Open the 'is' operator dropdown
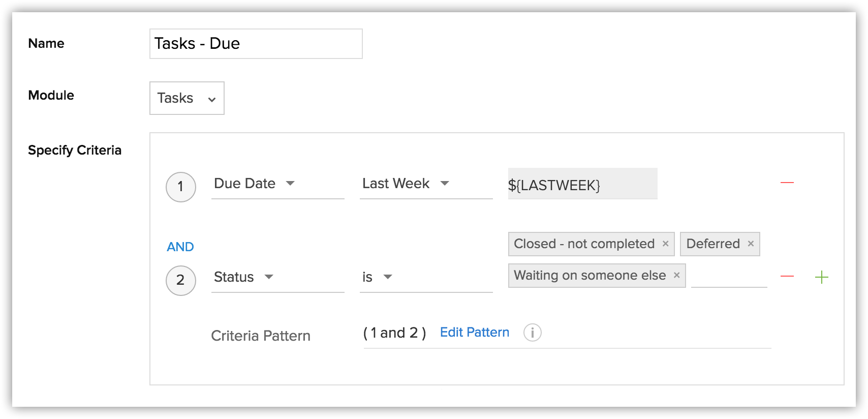 [x=426, y=277]
